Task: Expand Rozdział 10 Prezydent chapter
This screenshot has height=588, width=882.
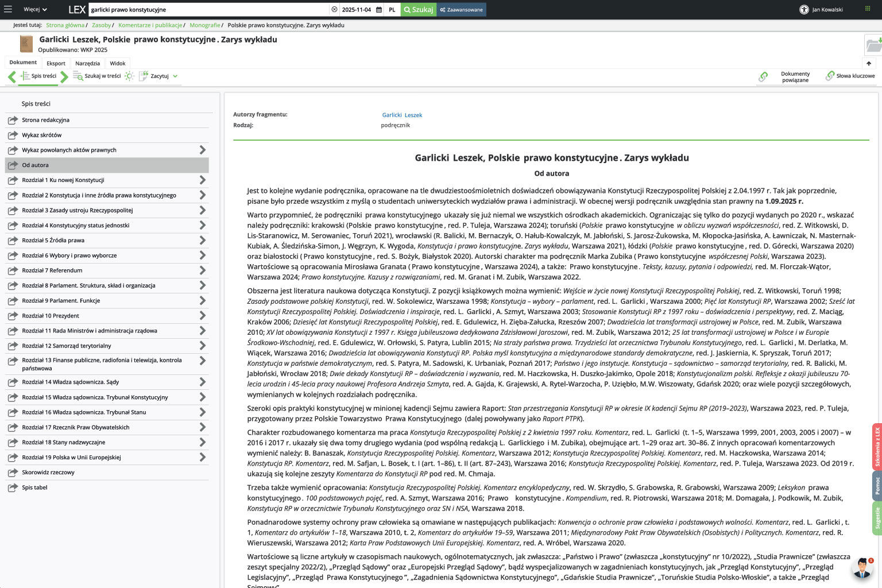Action: coord(202,315)
